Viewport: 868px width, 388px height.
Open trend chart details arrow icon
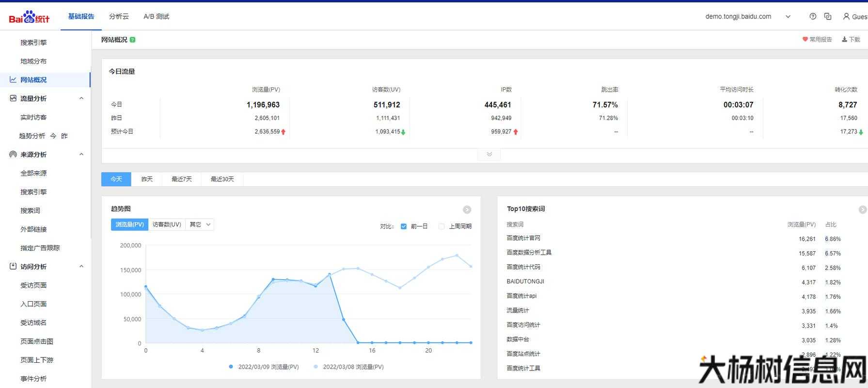coord(467,210)
